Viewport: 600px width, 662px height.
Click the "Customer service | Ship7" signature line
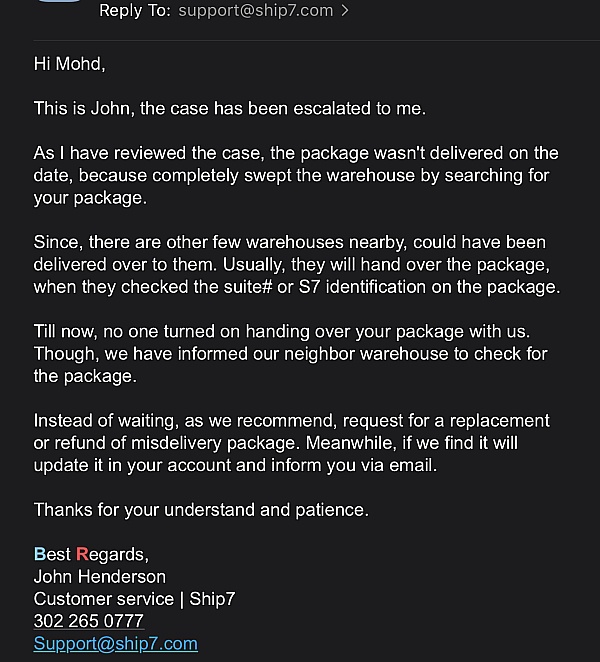[134, 599]
